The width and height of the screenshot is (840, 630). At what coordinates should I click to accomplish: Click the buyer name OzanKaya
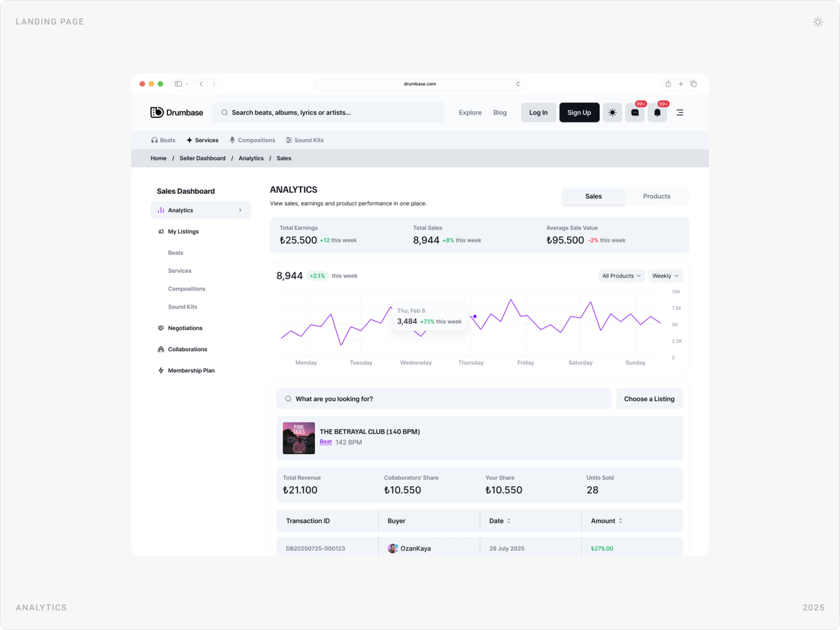click(x=415, y=549)
